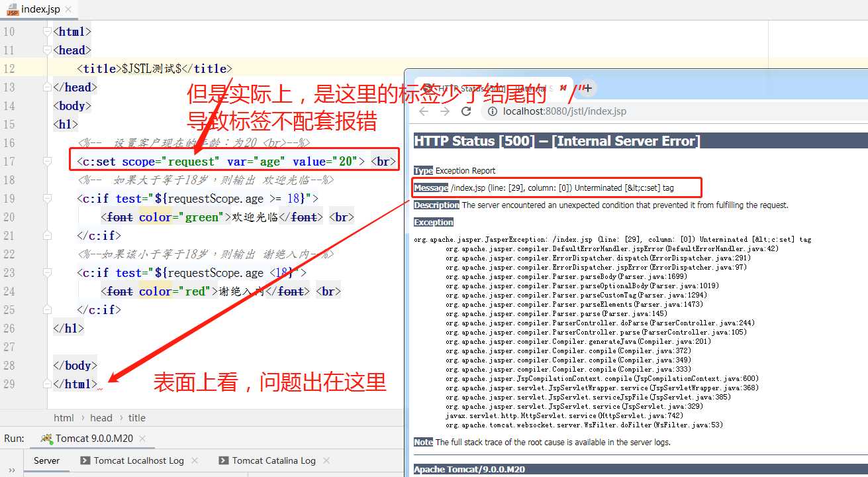This screenshot has width=868, height=477.
Task: Collapse the c:if fold on line 19
Action: click(x=46, y=199)
